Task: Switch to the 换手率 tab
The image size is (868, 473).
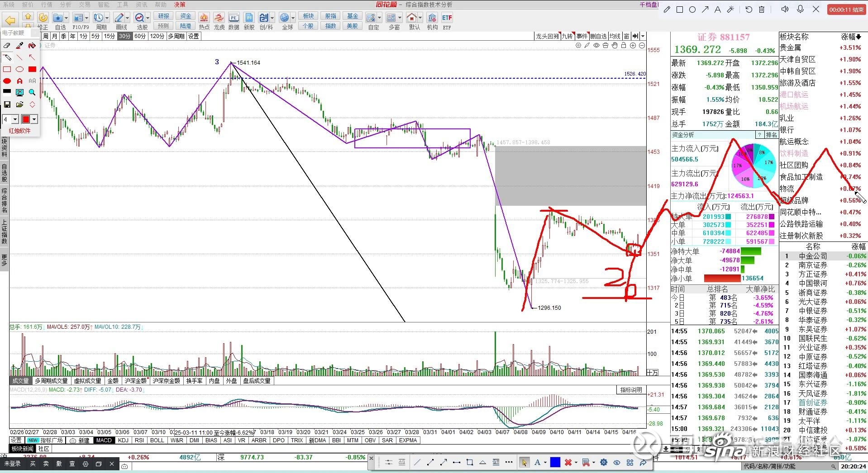Action: tap(194, 381)
